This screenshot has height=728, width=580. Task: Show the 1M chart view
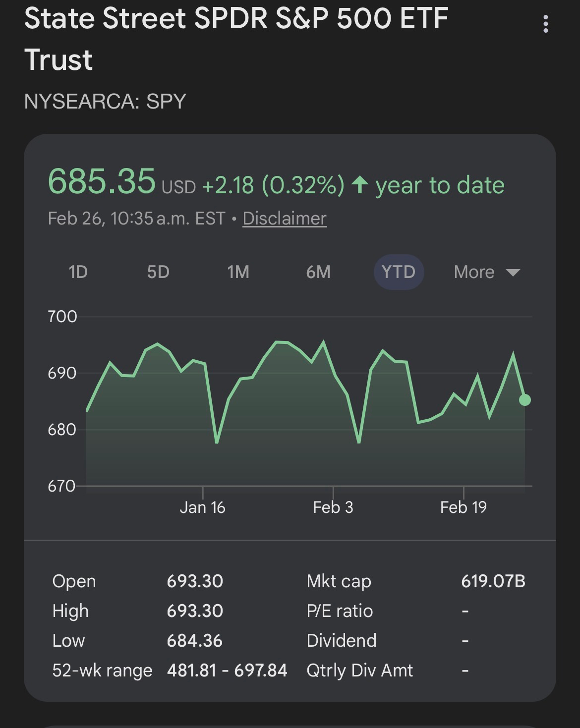pyautogui.click(x=238, y=272)
